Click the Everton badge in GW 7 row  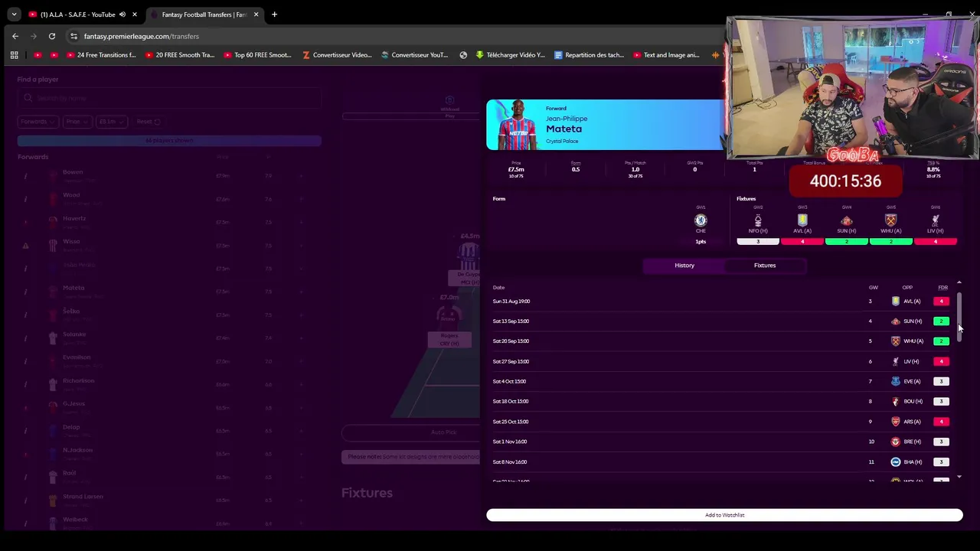pyautogui.click(x=896, y=381)
